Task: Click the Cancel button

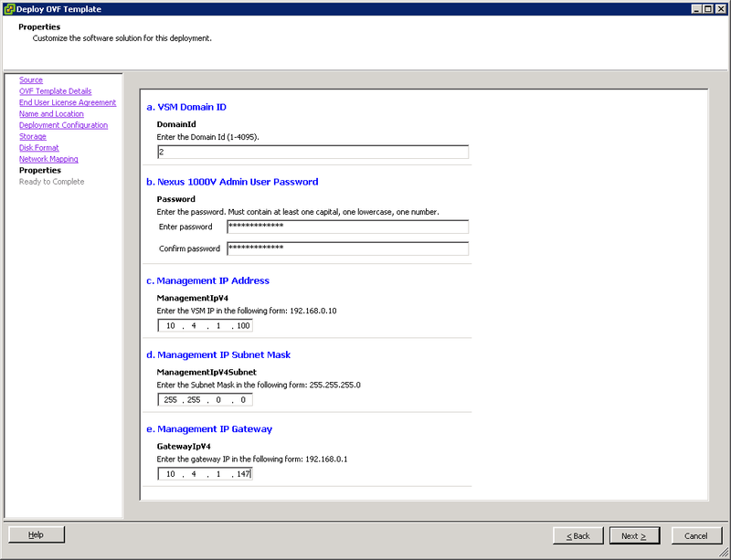Action: click(x=696, y=535)
